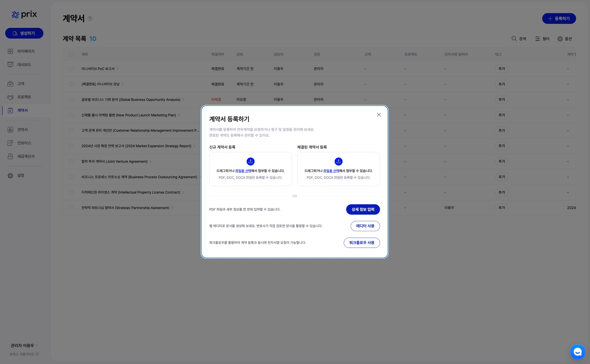Click the 상세 정보 입력 button
Screen dimensions: 590x364
pyautogui.click(x=363, y=209)
